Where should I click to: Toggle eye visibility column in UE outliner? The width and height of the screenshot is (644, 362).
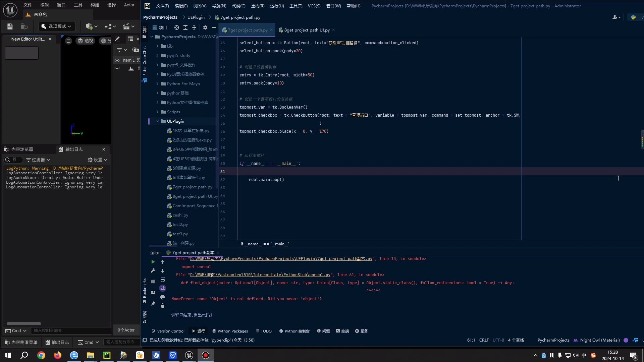point(117,60)
